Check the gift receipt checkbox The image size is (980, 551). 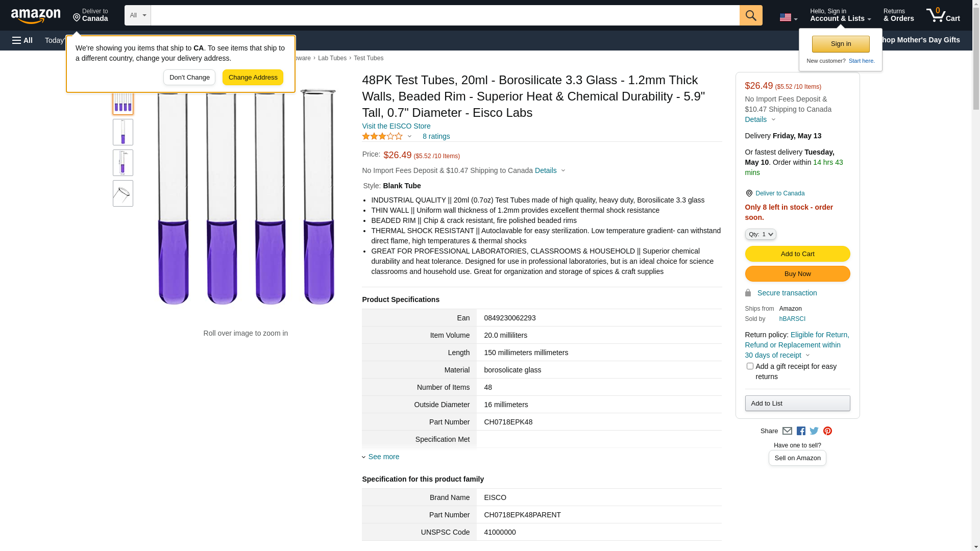(750, 366)
